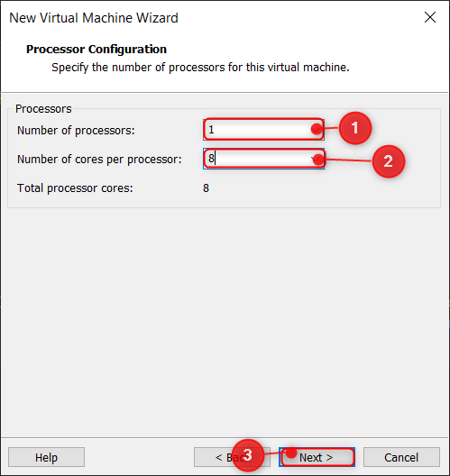Viewport: 450px width, 476px height.
Task: Click the red annotation badge numbered 3
Action: [x=247, y=455]
